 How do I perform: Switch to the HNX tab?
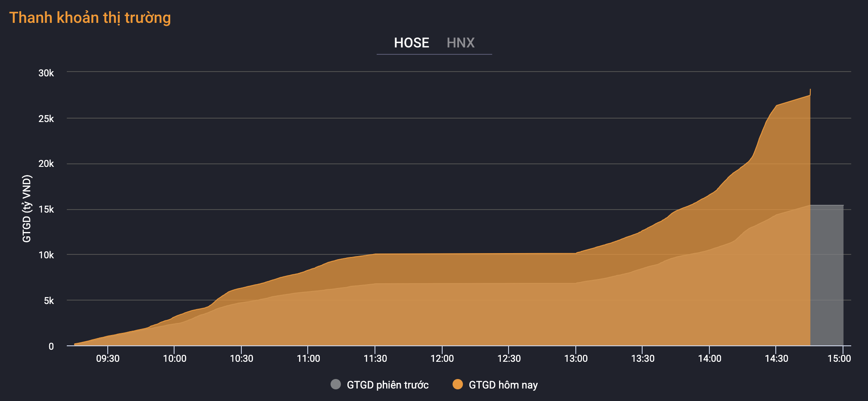460,43
